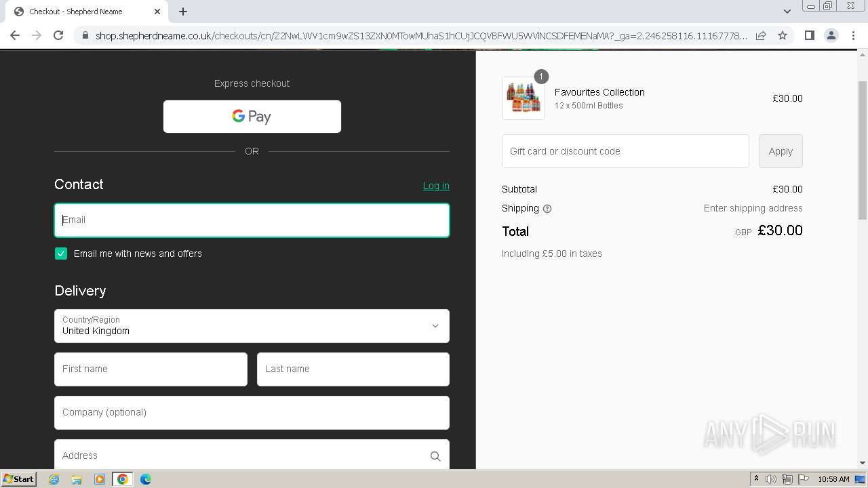Click the Favourites Collection product thumbnail
868x488 pixels.
[x=524, y=98]
